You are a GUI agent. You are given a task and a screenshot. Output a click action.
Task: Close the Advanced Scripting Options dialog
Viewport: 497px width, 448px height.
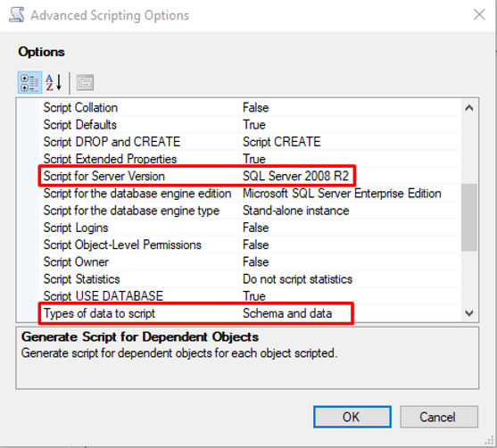click(479, 14)
